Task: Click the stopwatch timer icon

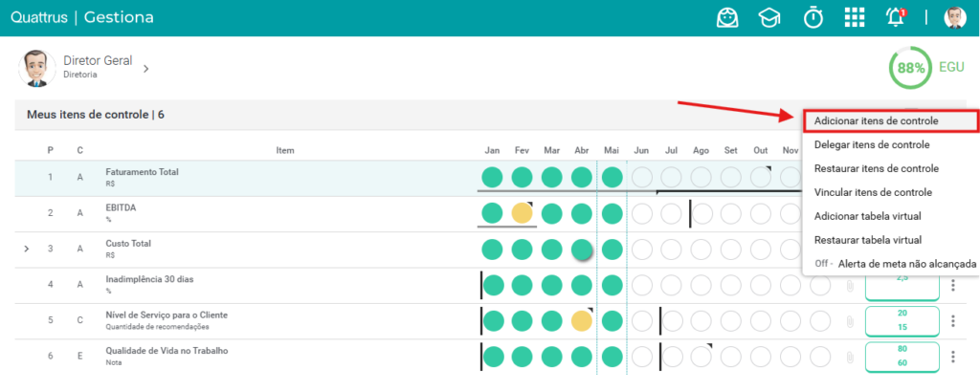Action: click(x=813, y=17)
